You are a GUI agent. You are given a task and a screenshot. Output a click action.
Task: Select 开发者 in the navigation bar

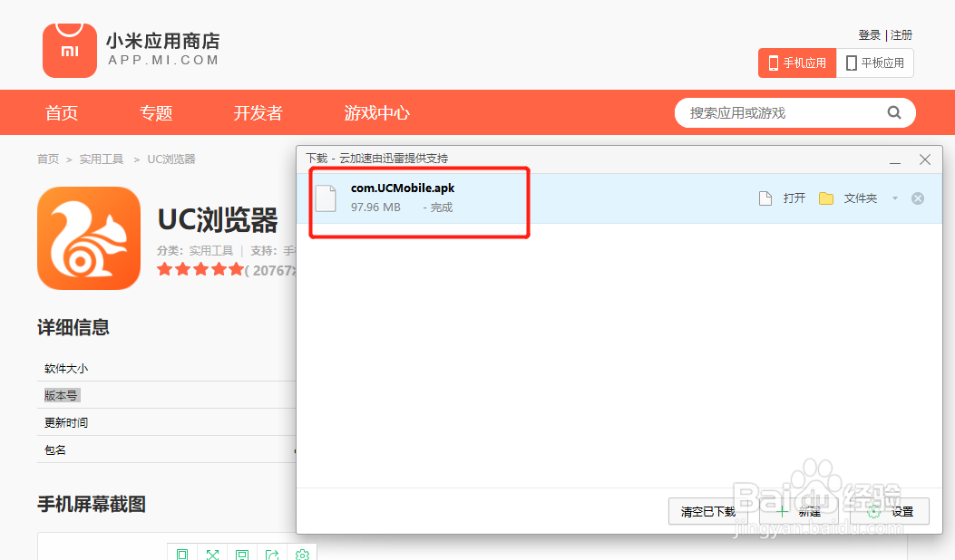click(x=257, y=112)
